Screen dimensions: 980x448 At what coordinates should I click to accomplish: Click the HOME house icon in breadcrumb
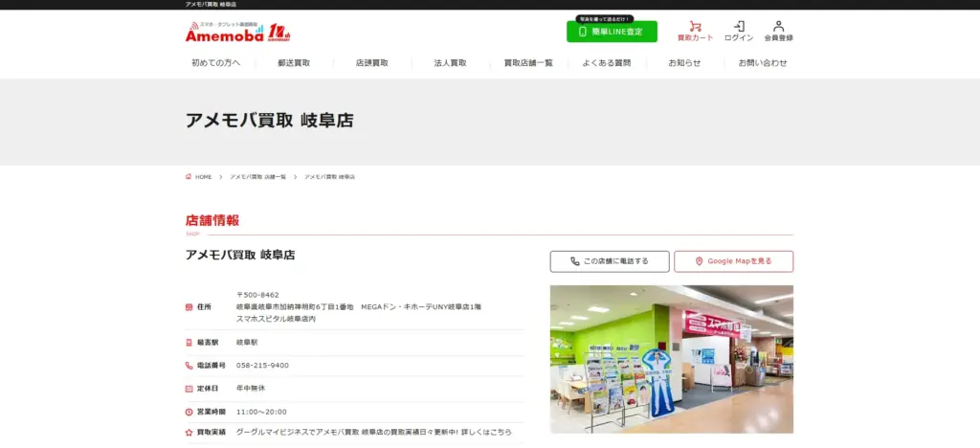pos(189,177)
